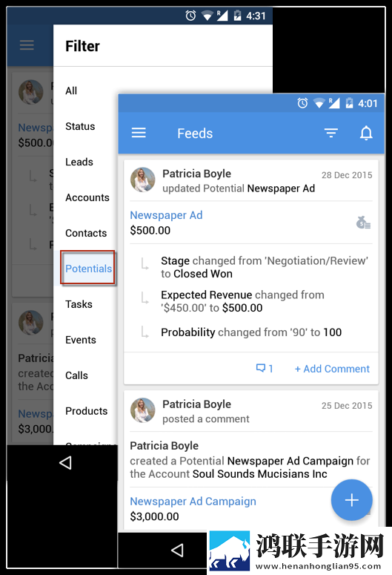Screen dimensions: 392x575
Task: Open the Newspaper Ad potential link
Action: [x=166, y=215]
